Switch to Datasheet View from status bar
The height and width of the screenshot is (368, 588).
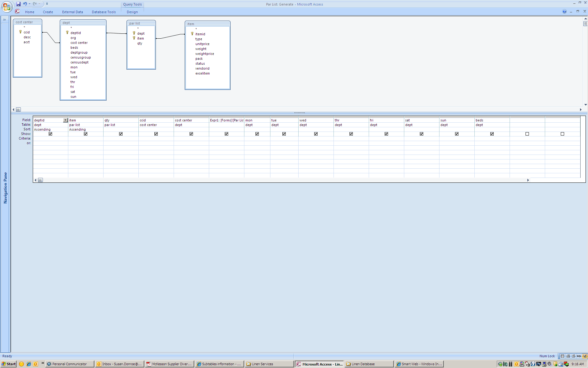562,356
